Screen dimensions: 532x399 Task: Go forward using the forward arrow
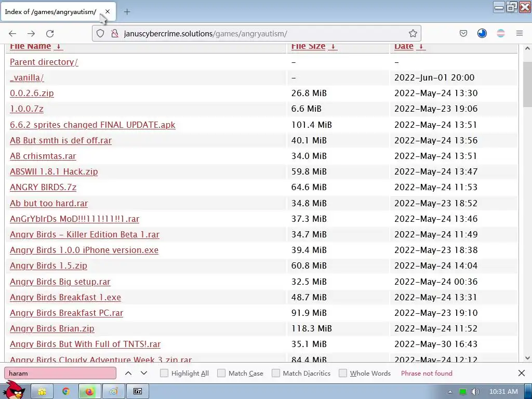click(31, 34)
